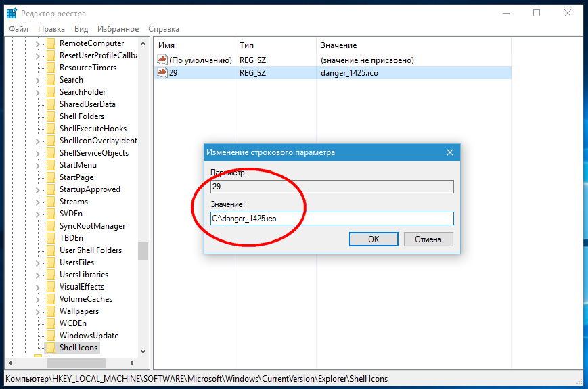The width and height of the screenshot is (588, 389).
Task: Select the SVDEn tree item
Action: coord(71,214)
